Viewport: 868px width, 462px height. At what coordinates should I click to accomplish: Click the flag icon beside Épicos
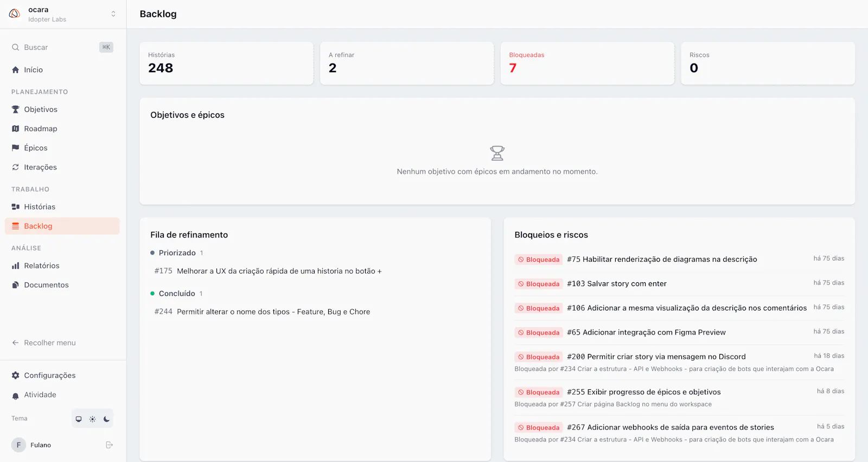[x=15, y=148]
